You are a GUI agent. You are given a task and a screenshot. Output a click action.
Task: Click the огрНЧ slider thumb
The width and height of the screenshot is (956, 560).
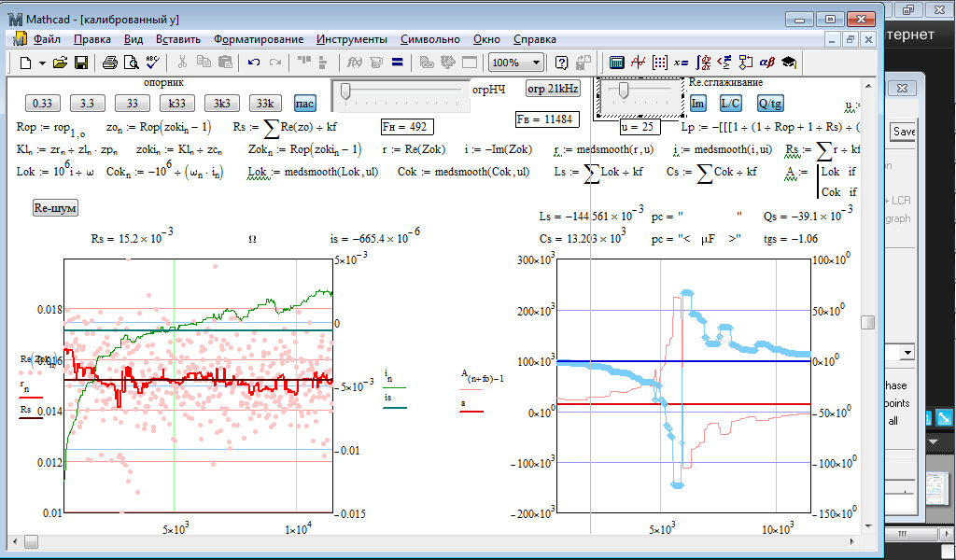coord(345,91)
